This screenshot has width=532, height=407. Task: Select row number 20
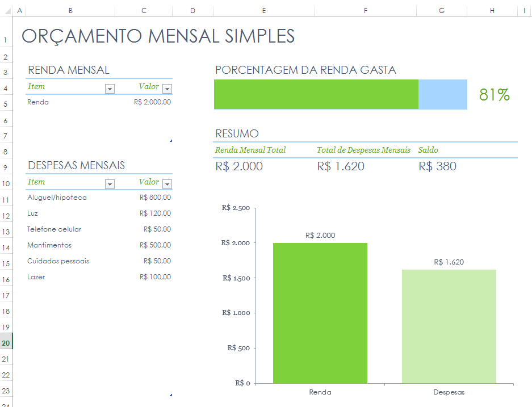coord(6,342)
